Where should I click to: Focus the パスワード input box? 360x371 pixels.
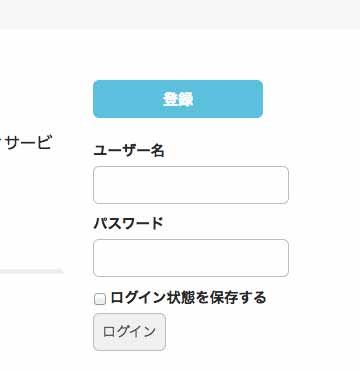pos(191,258)
